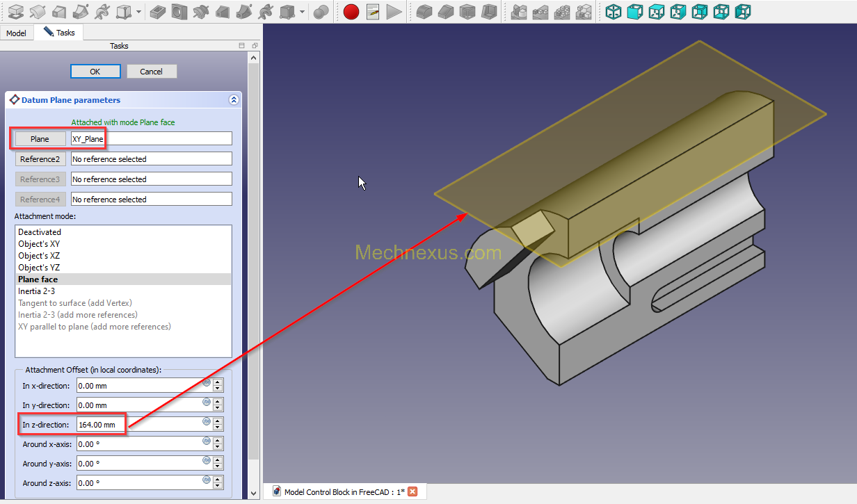The width and height of the screenshot is (857, 504).
Task: Switch to Rear view cube icon
Action: (x=700, y=11)
